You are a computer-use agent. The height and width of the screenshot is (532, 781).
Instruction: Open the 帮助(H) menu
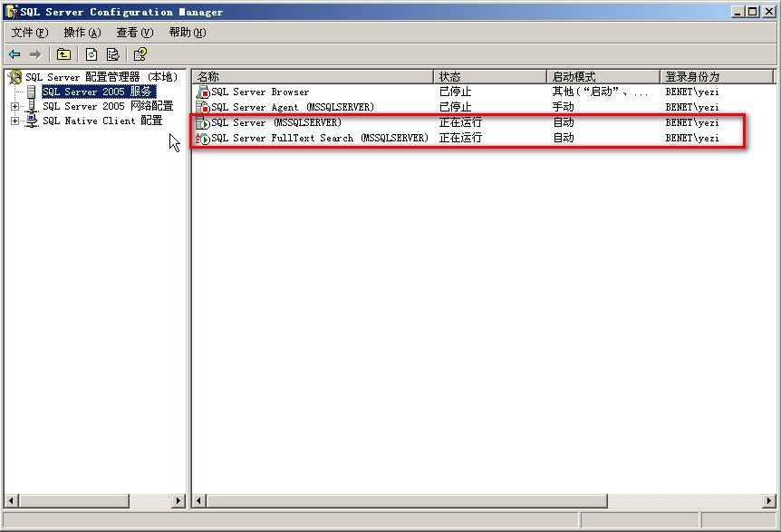click(188, 33)
